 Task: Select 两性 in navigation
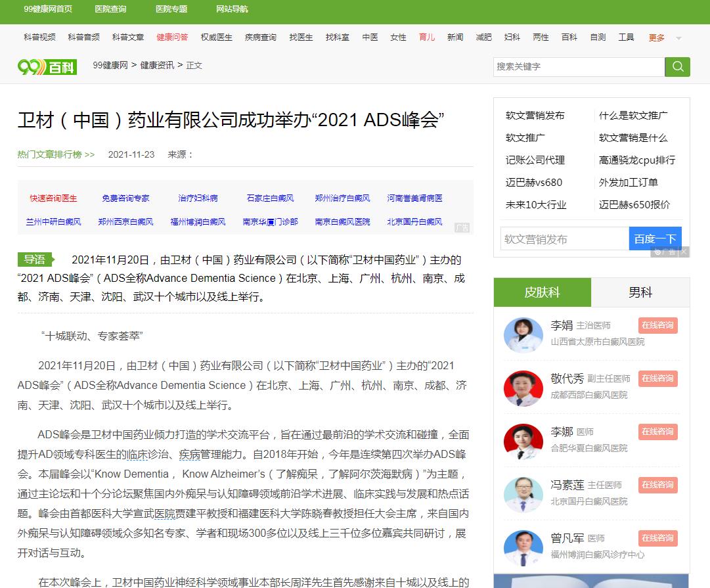pos(541,37)
